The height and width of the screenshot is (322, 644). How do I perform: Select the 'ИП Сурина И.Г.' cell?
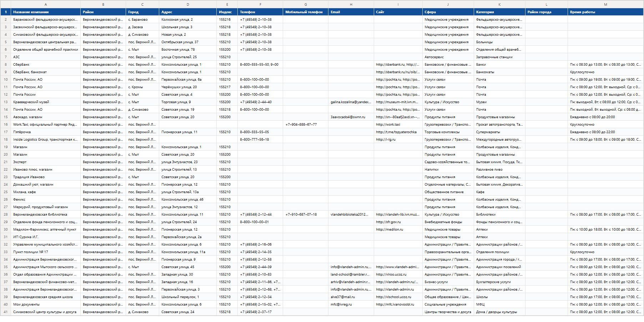click(46, 237)
